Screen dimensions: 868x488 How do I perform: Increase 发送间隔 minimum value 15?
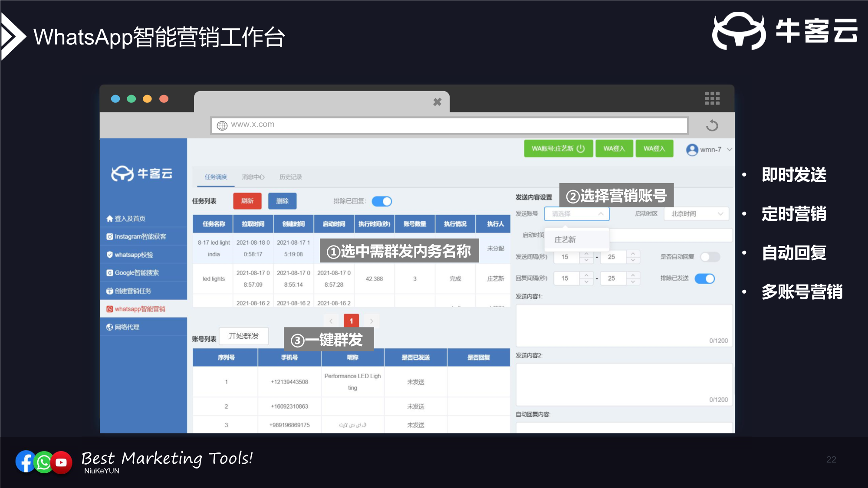586,254
